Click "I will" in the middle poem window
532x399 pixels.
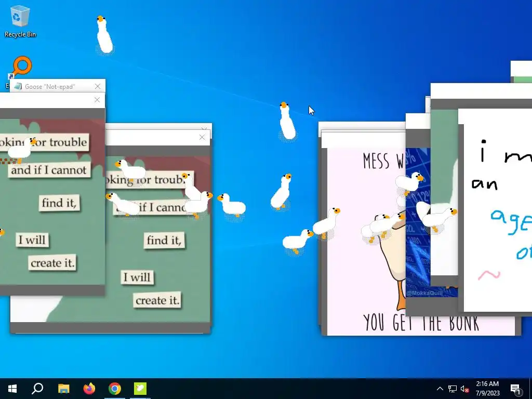(x=137, y=277)
